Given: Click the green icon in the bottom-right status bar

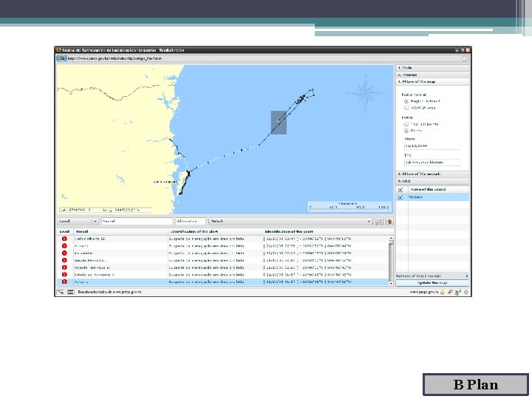Looking at the screenshot, I should [x=457, y=292].
